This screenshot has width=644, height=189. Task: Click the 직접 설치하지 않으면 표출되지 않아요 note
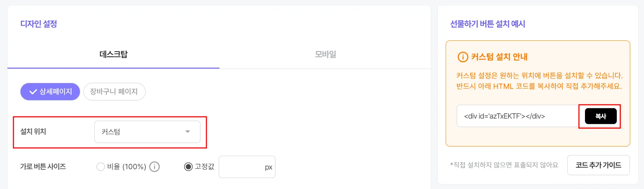point(504,165)
